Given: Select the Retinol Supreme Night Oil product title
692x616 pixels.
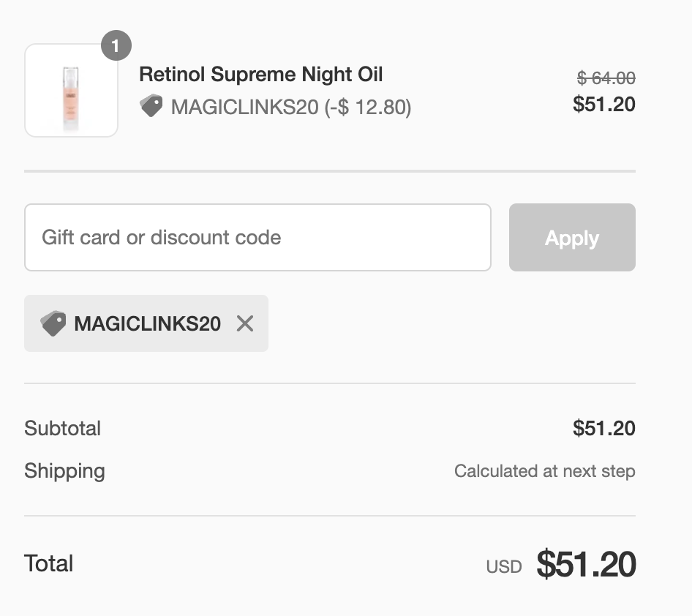Looking at the screenshot, I should [x=261, y=74].
